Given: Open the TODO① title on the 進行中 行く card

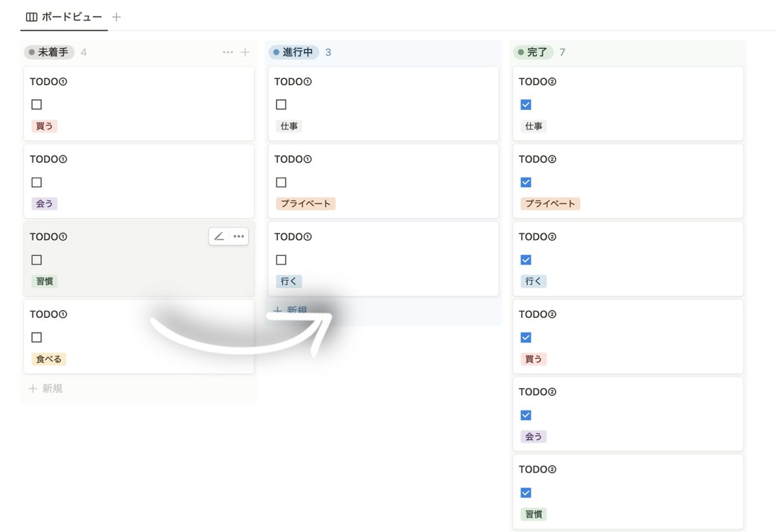Looking at the screenshot, I should pos(293,237).
